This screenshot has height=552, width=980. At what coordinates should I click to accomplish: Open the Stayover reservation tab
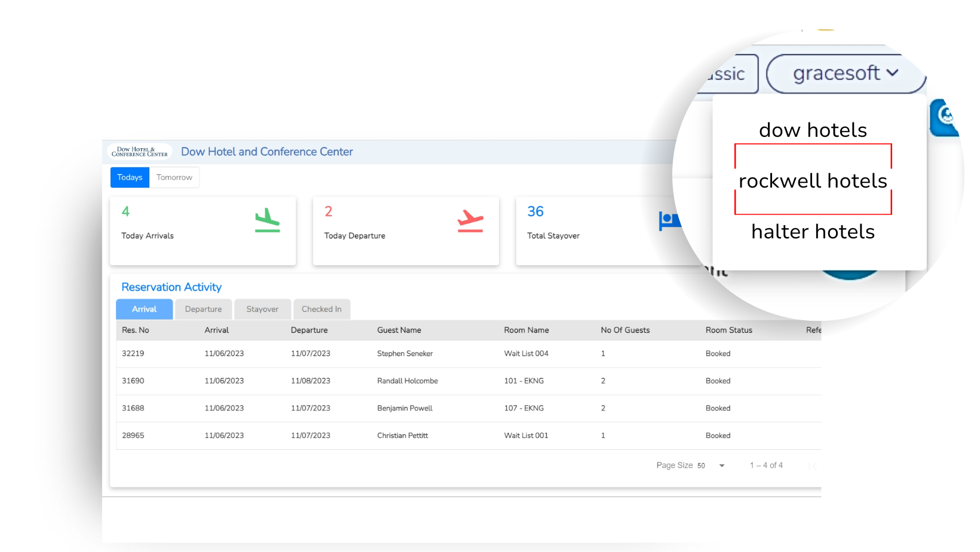point(262,309)
